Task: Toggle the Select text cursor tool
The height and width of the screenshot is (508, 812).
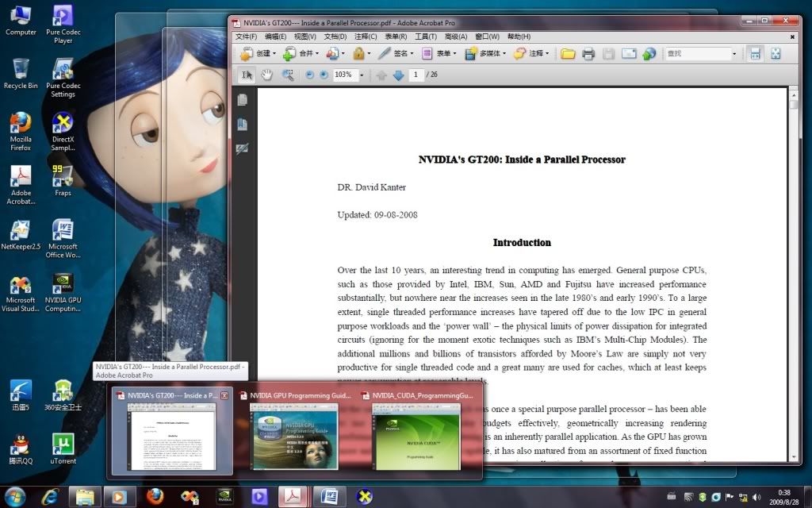Action: 247,75
